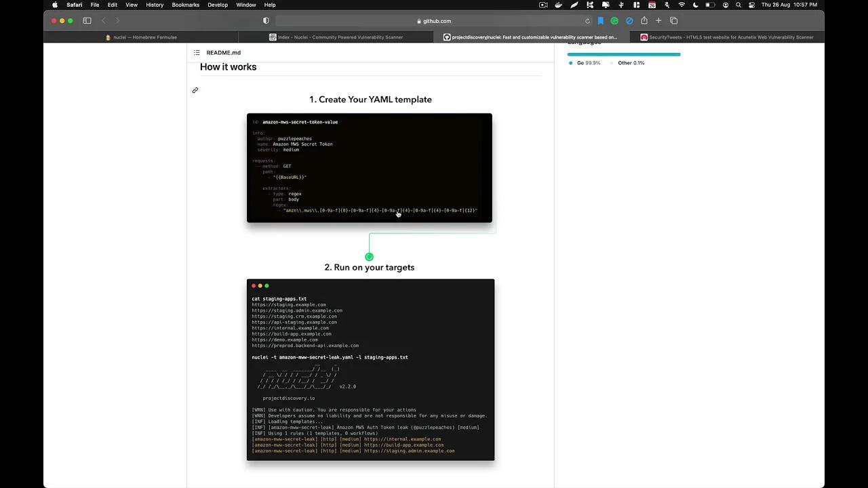This screenshot has height=488, width=868.
Task: Open the tab overview icon
Action: (x=673, y=21)
